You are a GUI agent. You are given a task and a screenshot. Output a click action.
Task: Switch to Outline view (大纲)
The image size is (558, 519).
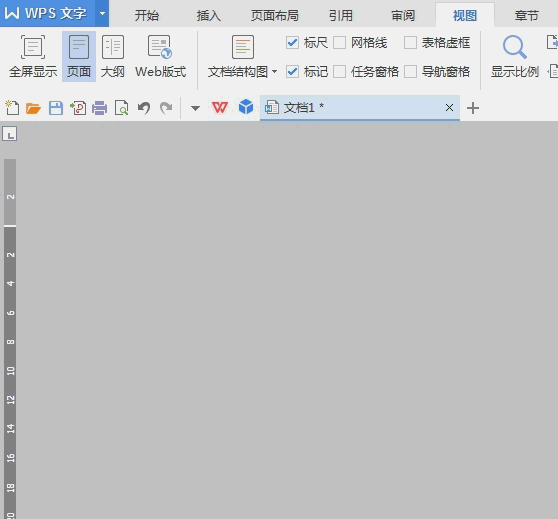click(x=113, y=47)
